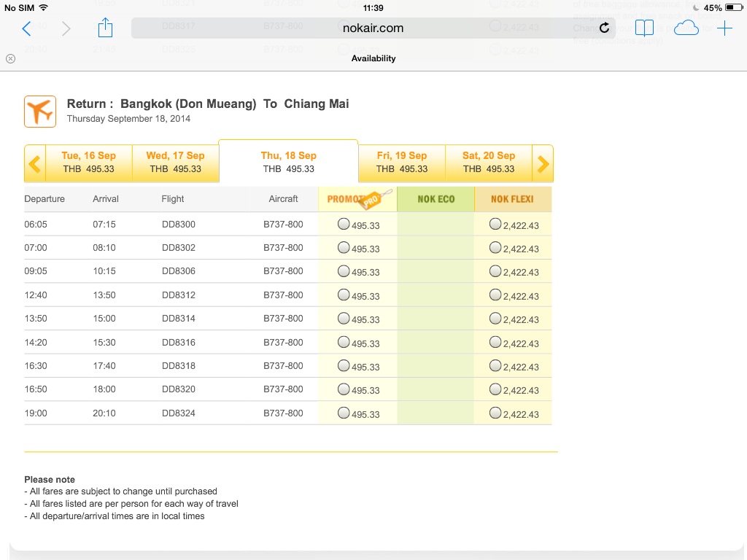Click the 12:40 departure time
Viewport: 747px width, 560px height.
pyautogui.click(x=36, y=295)
